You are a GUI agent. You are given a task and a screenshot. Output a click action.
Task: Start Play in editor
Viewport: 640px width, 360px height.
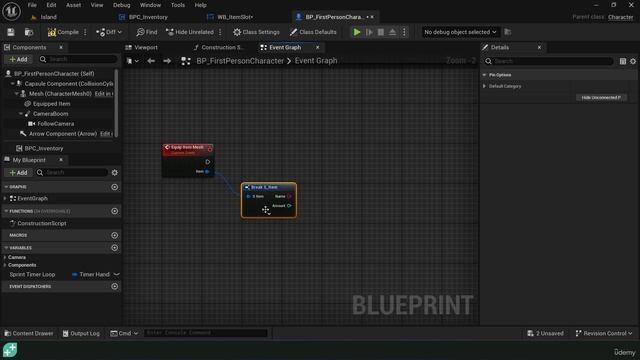click(x=357, y=32)
